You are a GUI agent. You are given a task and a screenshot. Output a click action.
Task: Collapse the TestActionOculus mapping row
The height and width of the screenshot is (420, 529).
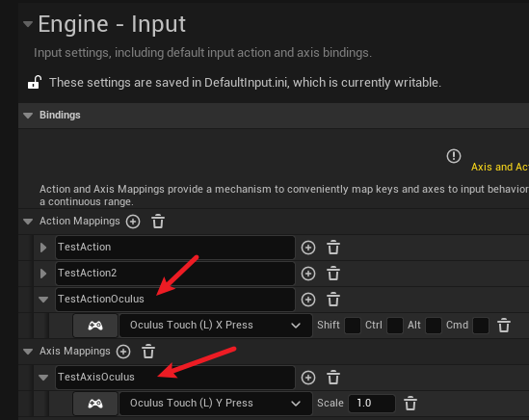[x=43, y=300]
